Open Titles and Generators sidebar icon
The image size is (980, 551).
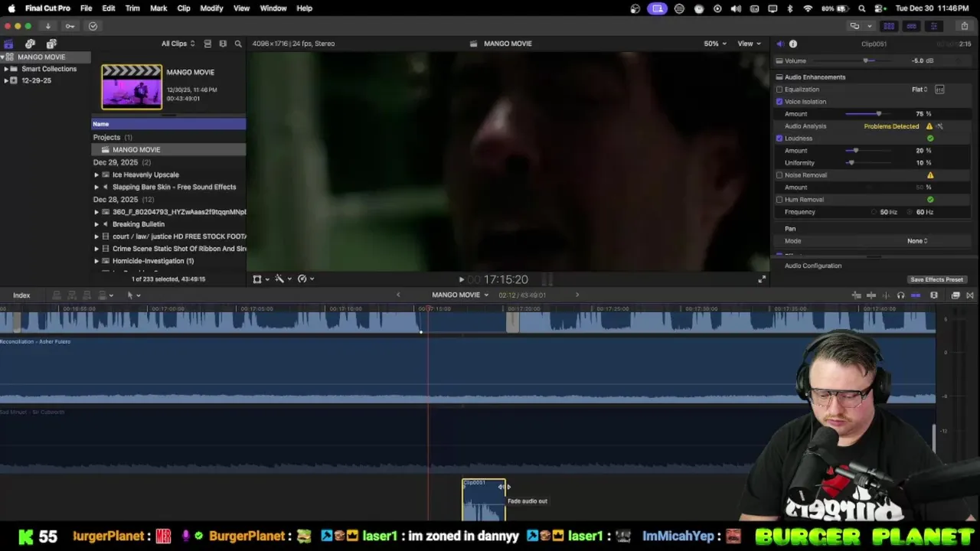(x=51, y=44)
